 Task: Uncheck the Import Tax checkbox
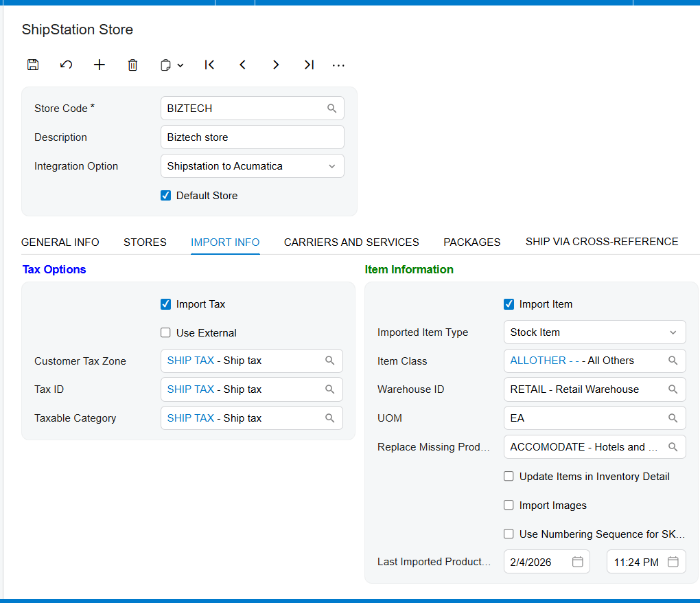pos(165,304)
